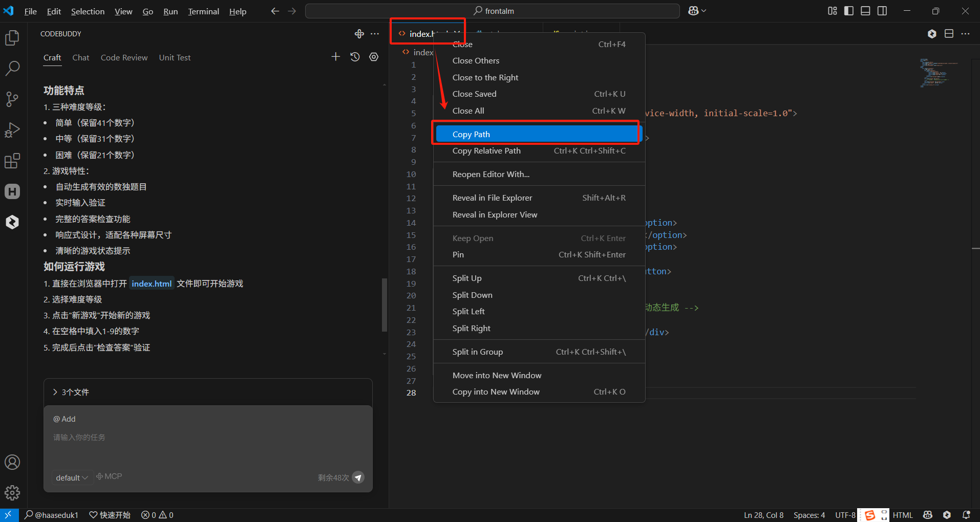
Task: Open the Explorer view in activity bar
Action: click(12, 38)
